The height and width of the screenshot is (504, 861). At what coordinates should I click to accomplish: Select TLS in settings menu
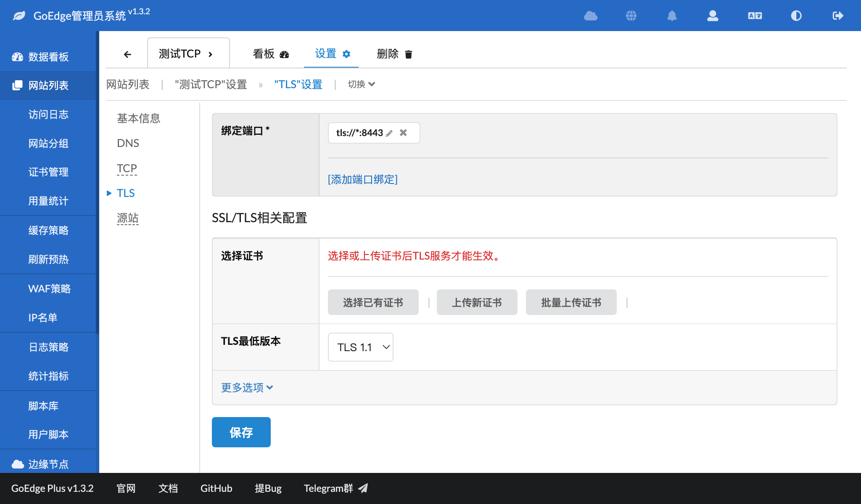[x=126, y=193]
